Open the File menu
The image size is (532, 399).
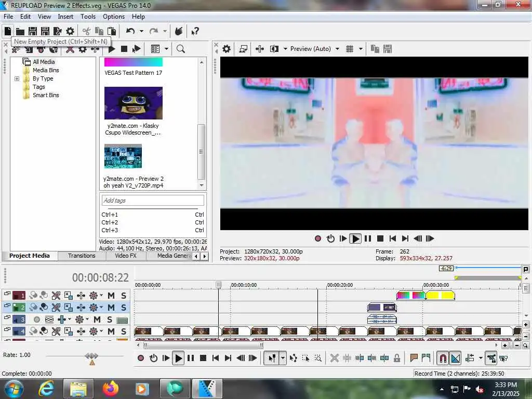8,17
